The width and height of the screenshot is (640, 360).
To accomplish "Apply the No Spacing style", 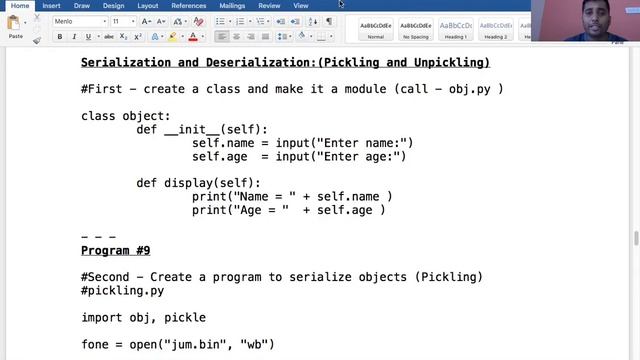I will (x=416, y=29).
